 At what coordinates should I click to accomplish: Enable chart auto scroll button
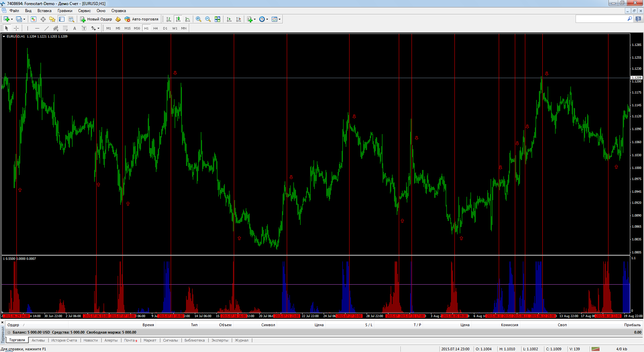click(x=229, y=19)
